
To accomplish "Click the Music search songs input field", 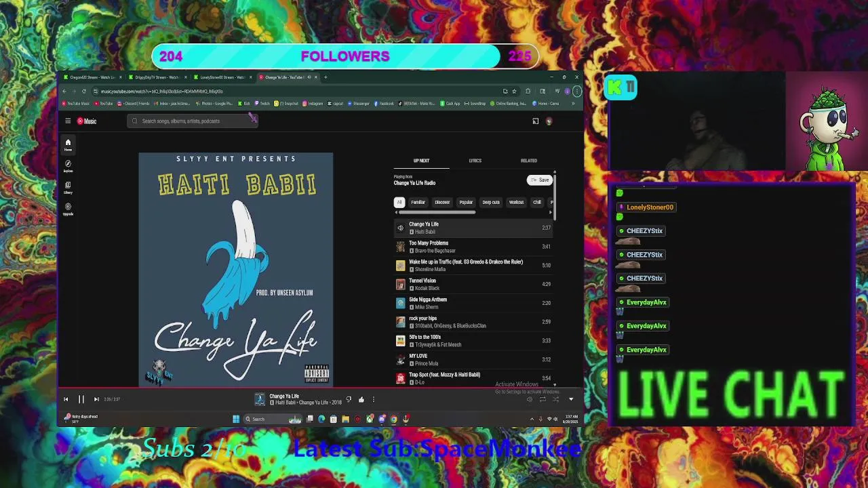I will (192, 121).
